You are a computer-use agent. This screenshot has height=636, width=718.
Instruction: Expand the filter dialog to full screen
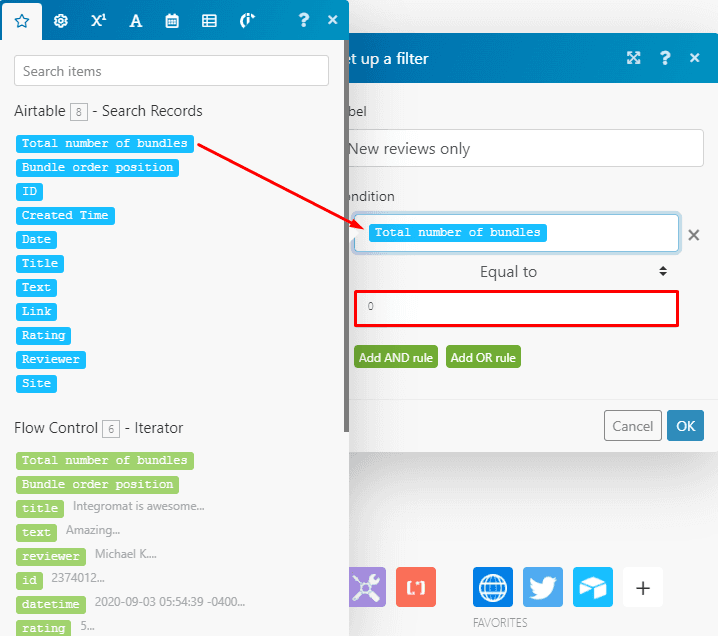[x=633, y=58]
